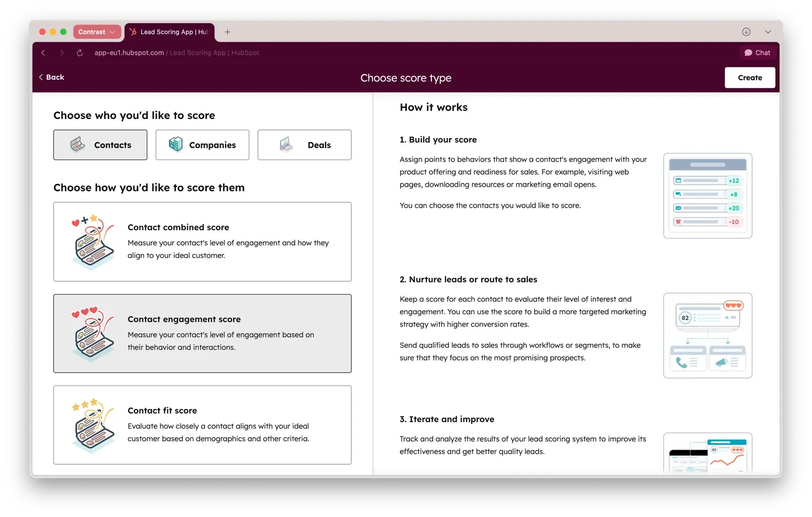This screenshot has width=812, height=517.
Task: Click the HubSpot sprocket favicon on the tab
Action: coord(133,31)
